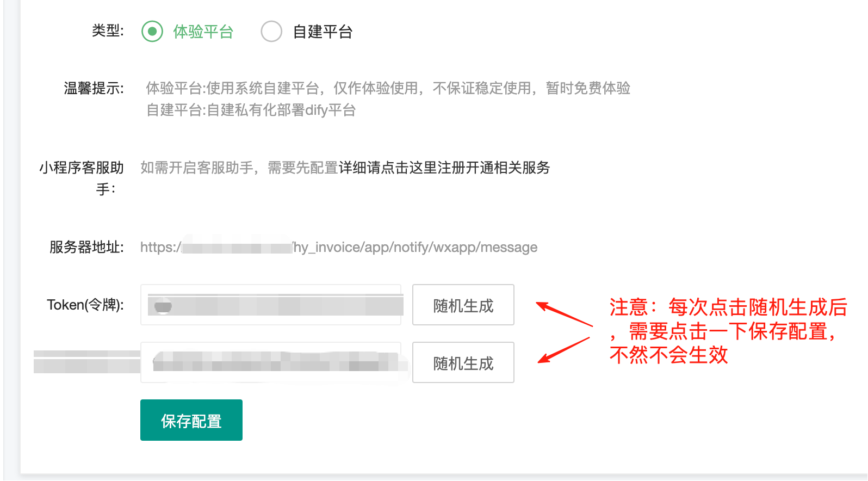
Task: Click 随机生成 beside the Token field
Action: tap(463, 305)
